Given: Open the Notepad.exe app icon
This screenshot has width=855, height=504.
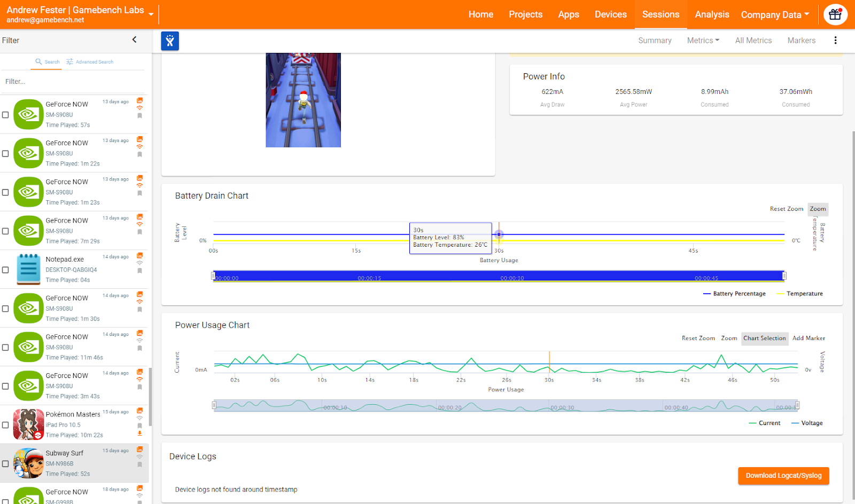Looking at the screenshot, I should click(x=28, y=269).
